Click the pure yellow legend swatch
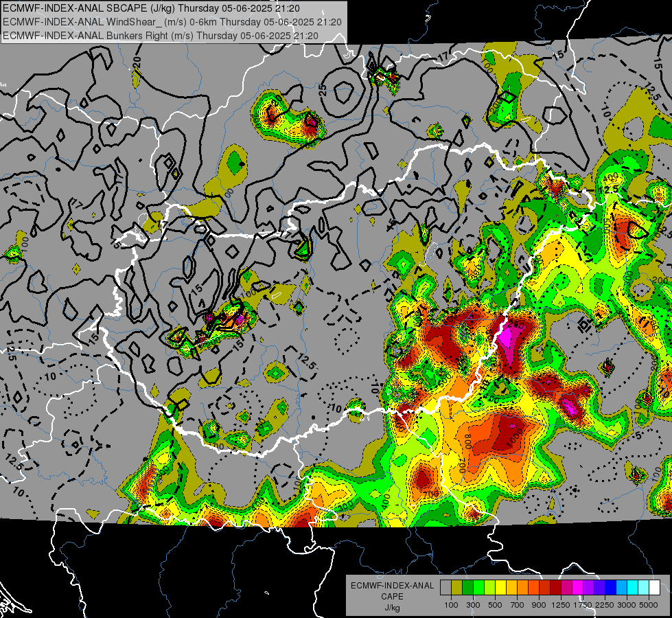This screenshot has height=618, width=672. tap(500, 588)
